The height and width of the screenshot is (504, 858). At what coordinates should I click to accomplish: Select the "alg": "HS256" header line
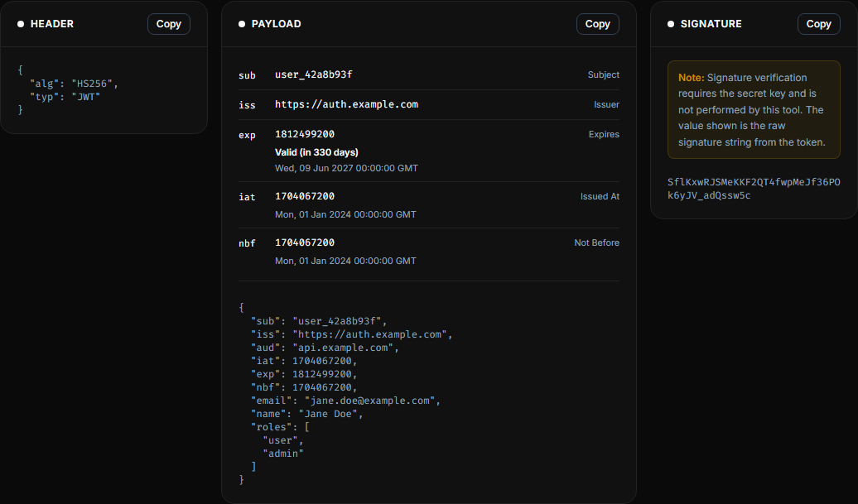[74, 84]
